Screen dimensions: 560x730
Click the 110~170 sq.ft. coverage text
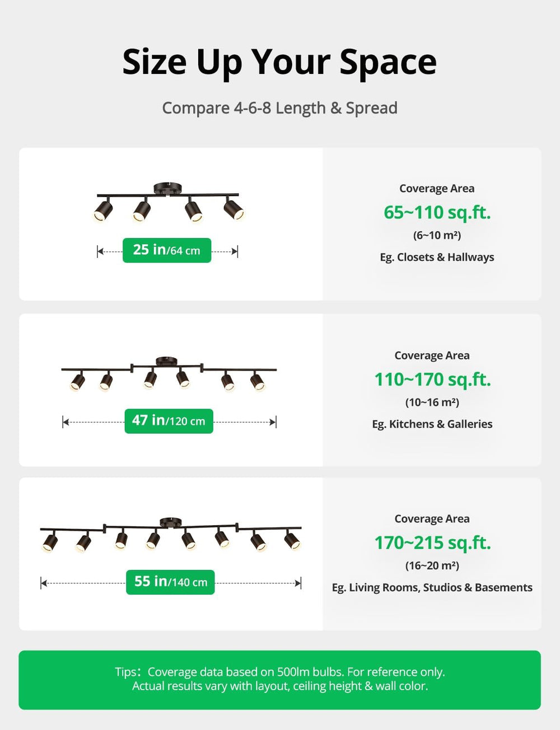point(432,380)
